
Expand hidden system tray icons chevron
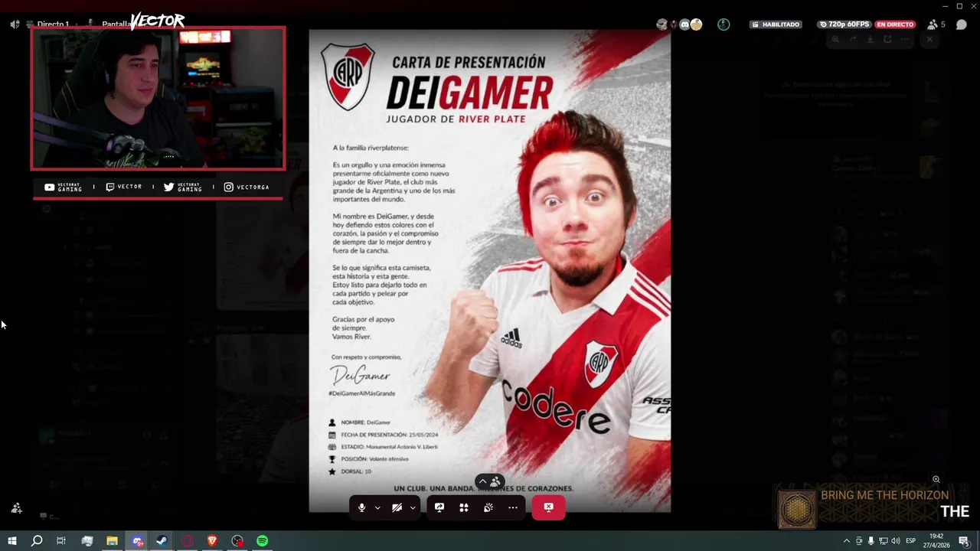[846, 541]
